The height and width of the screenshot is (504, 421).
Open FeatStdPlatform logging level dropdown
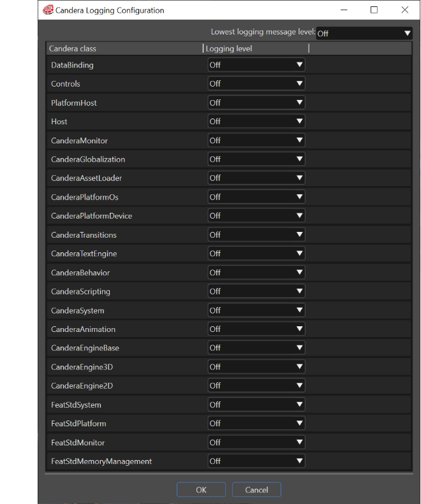click(x=256, y=423)
